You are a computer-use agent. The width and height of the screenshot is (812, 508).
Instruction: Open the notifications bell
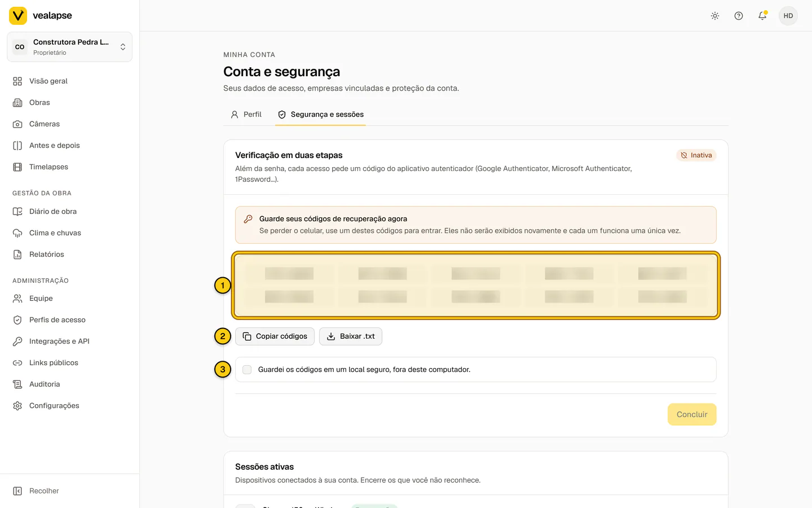[762, 16]
